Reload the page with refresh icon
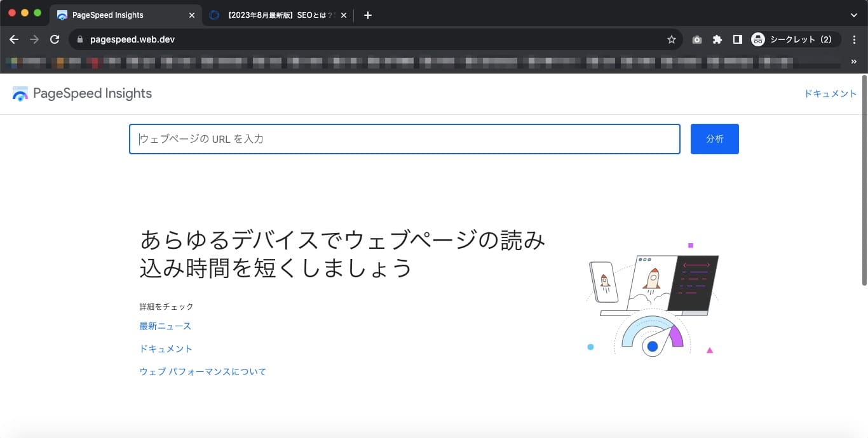Image resolution: width=868 pixels, height=438 pixels. (x=55, y=39)
